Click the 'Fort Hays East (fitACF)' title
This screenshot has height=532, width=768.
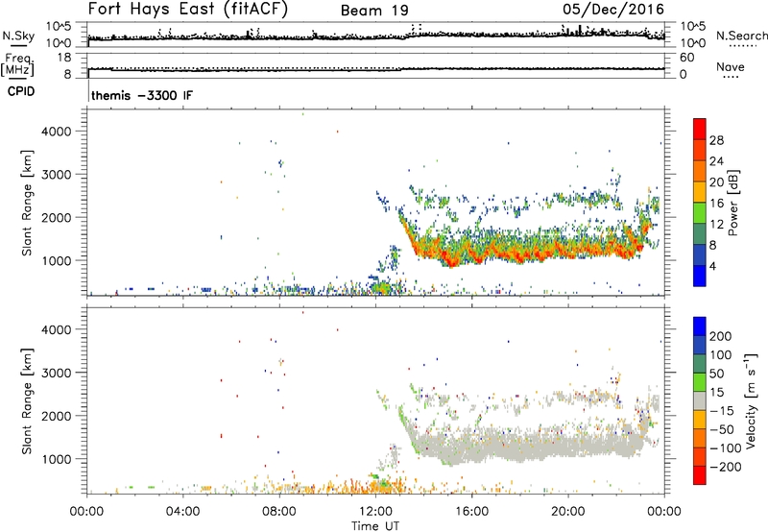tap(187, 10)
